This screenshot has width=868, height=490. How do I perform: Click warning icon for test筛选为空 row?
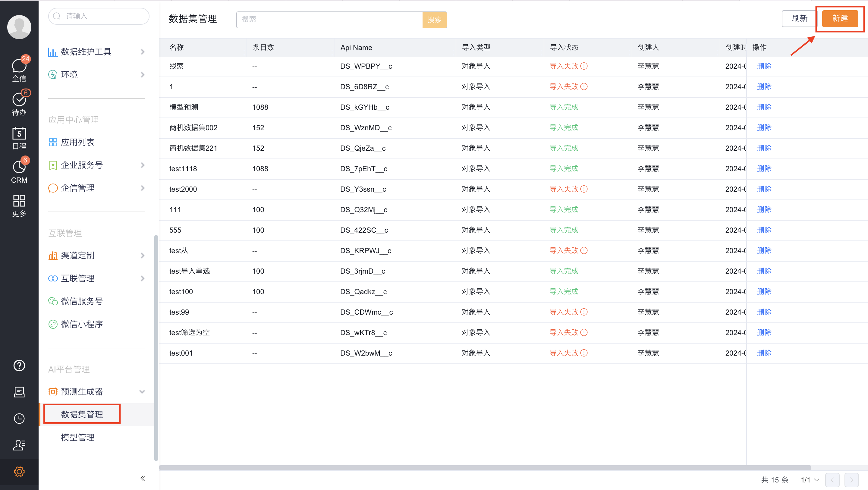point(584,332)
